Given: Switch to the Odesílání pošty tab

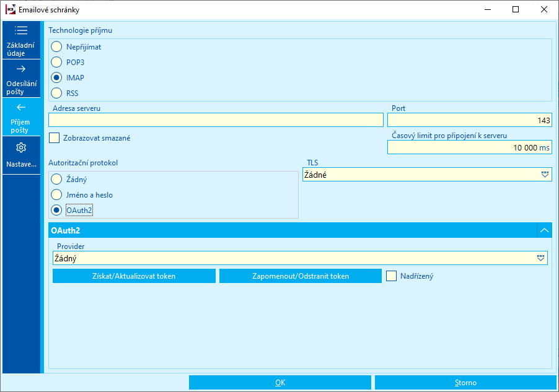Looking at the screenshot, I should point(21,79).
